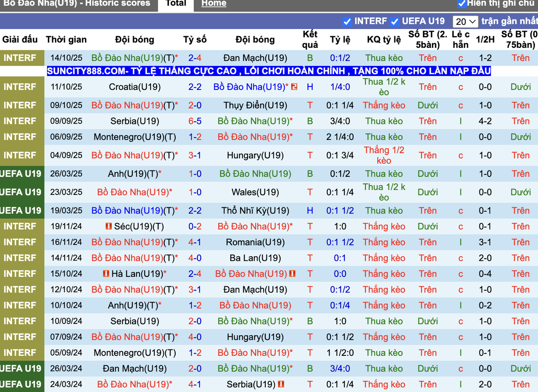
Task: Open Thổ Nhĩ Kỳ(U19) team link
Action: click(x=255, y=211)
